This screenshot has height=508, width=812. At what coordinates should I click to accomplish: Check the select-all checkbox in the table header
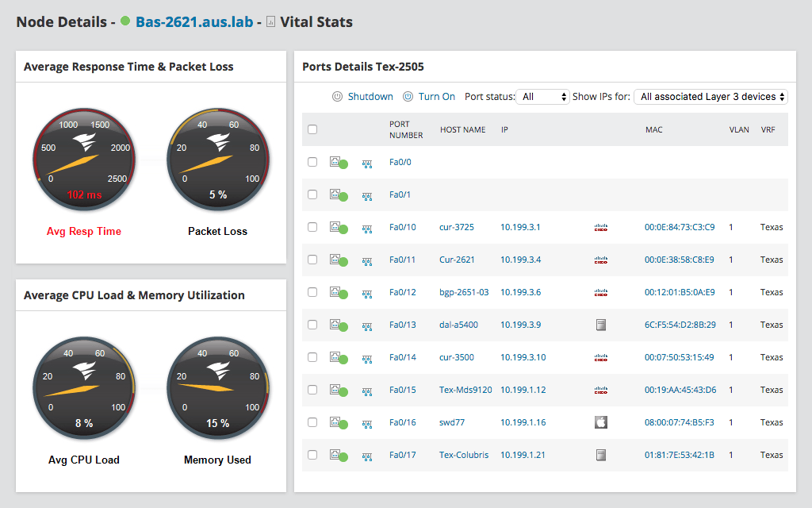[312, 129]
